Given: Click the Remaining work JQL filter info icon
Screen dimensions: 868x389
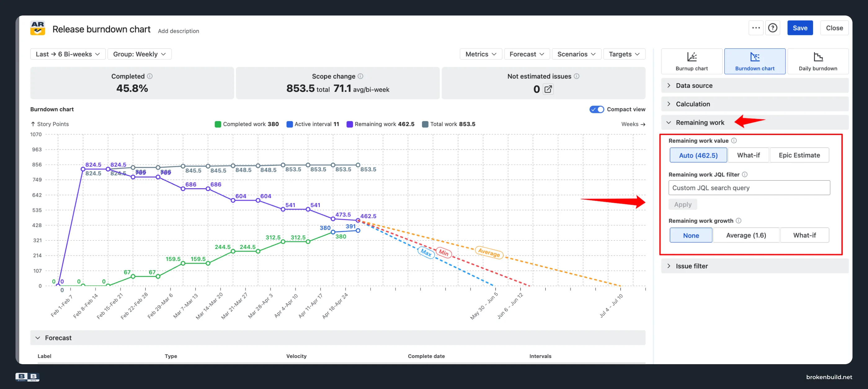Looking at the screenshot, I should coord(745,174).
